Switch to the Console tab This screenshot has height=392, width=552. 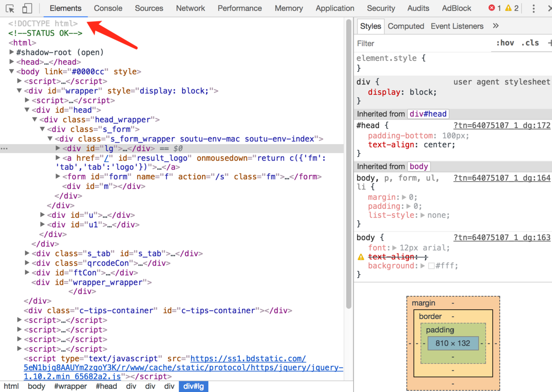(x=108, y=8)
